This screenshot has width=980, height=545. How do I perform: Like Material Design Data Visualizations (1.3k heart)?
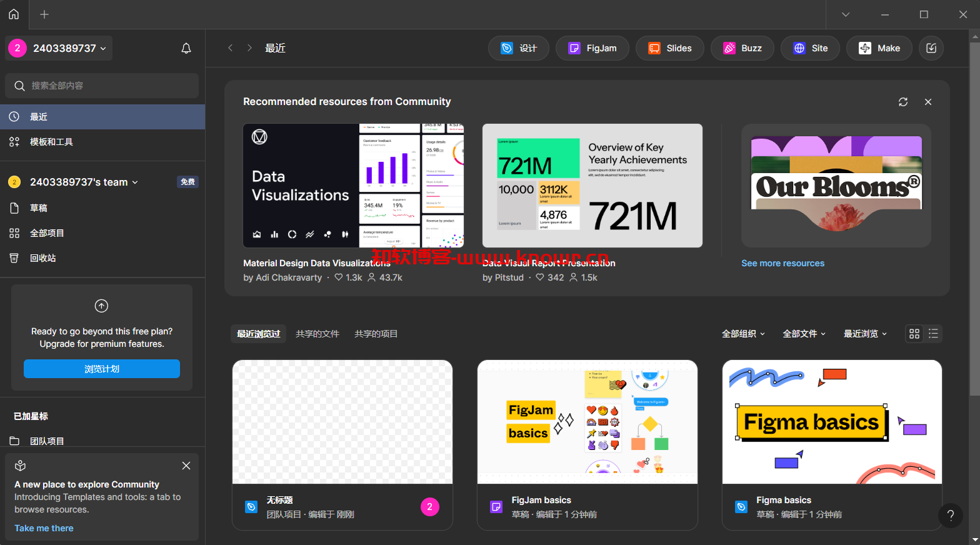(339, 277)
